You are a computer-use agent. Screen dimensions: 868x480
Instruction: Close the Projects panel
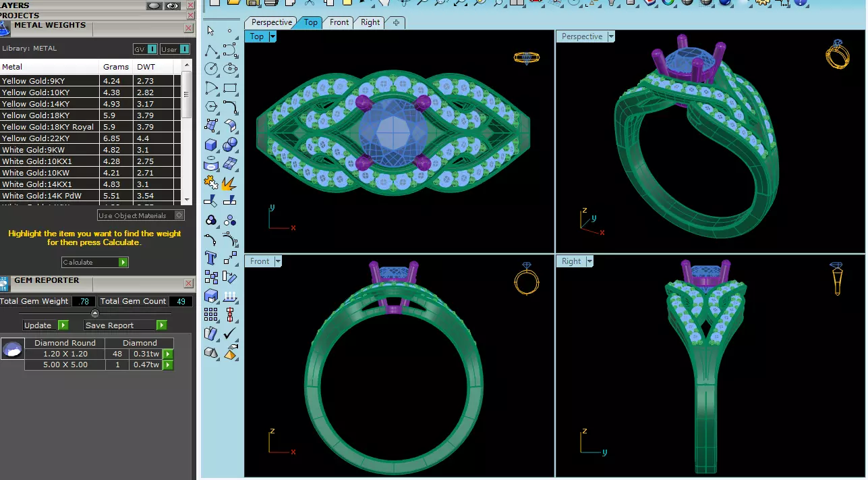click(190, 15)
